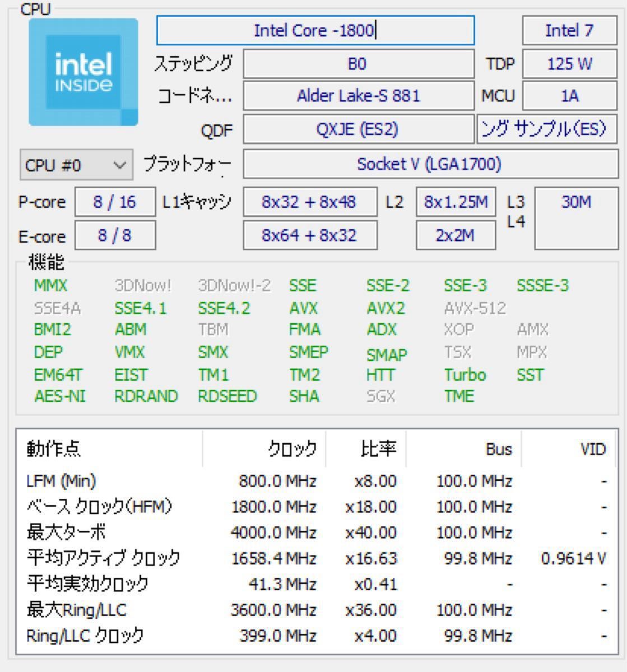
Task: Select the 最大Ring/LLC row
Action: pos(317,610)
